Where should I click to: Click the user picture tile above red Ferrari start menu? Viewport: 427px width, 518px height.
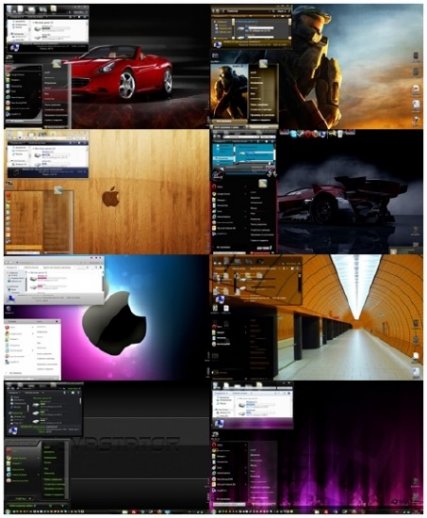point(57,63)
